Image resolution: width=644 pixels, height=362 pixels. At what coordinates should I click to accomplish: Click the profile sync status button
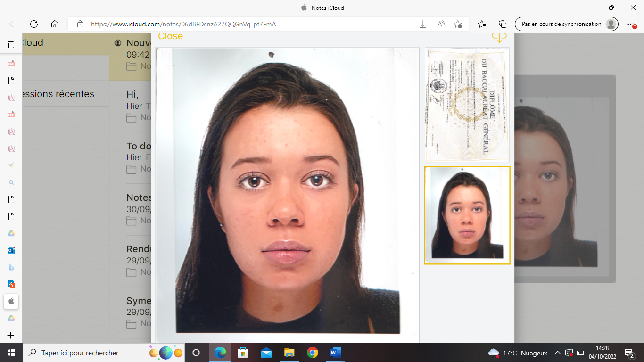pyautogui.click(x=566, y=24)
